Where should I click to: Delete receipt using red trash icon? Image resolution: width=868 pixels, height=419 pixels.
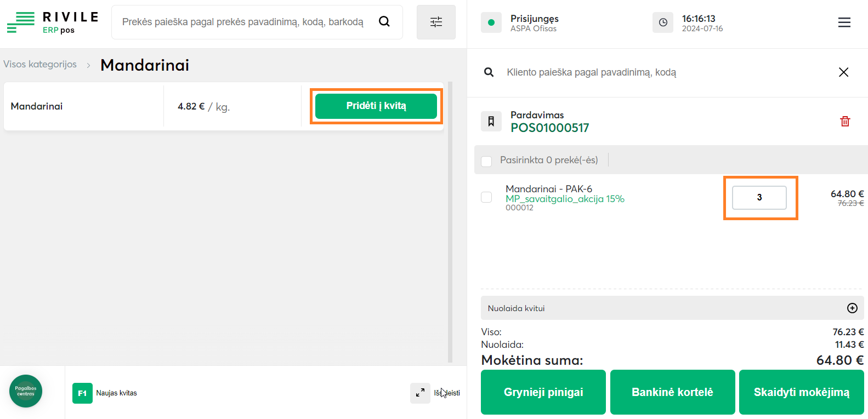[845, 121]
